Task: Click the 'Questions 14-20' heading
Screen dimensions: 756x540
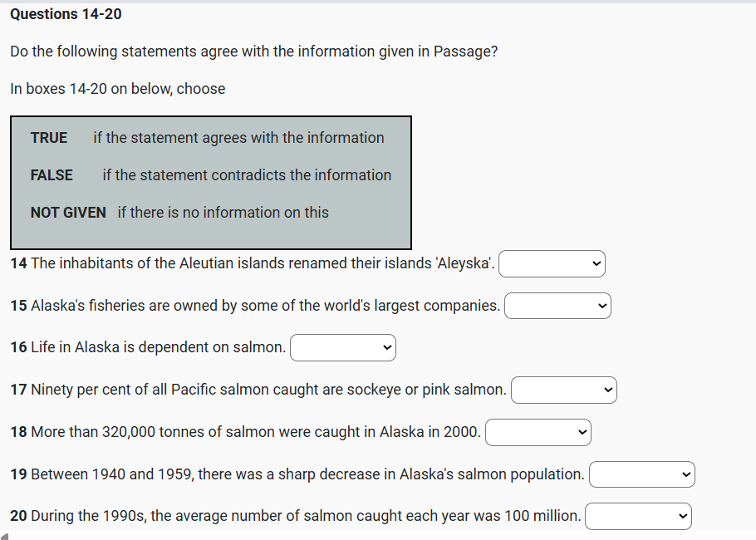Action: 66,14
